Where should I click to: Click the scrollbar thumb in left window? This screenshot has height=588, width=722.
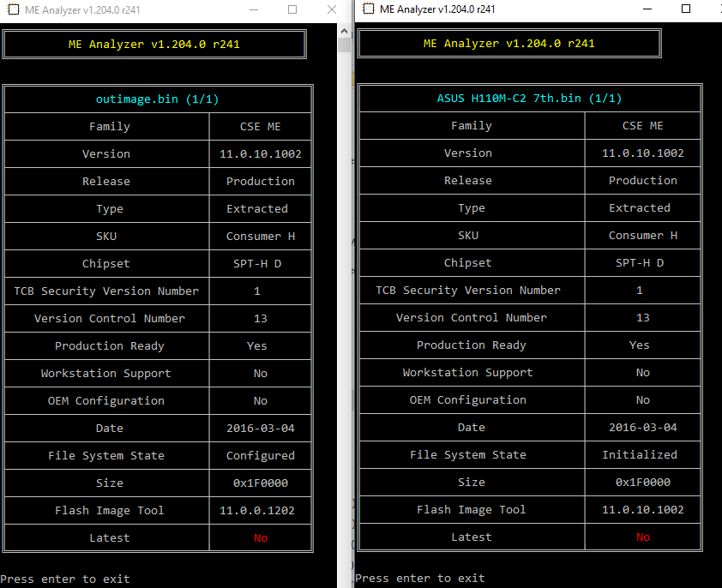pos(344,45)
